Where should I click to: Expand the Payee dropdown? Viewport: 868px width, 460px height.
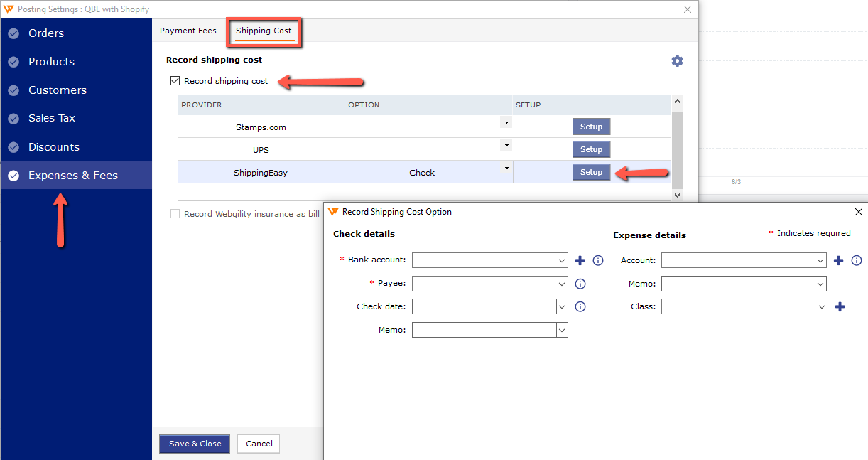tap(562, 284)
